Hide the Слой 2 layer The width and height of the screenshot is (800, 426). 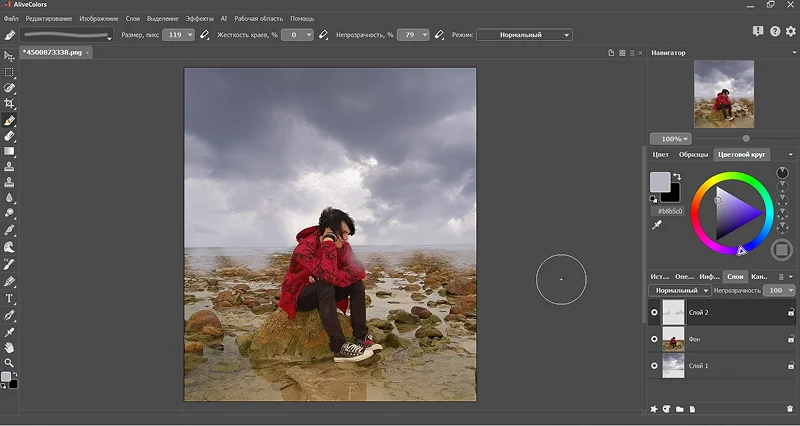coord(655,312)
